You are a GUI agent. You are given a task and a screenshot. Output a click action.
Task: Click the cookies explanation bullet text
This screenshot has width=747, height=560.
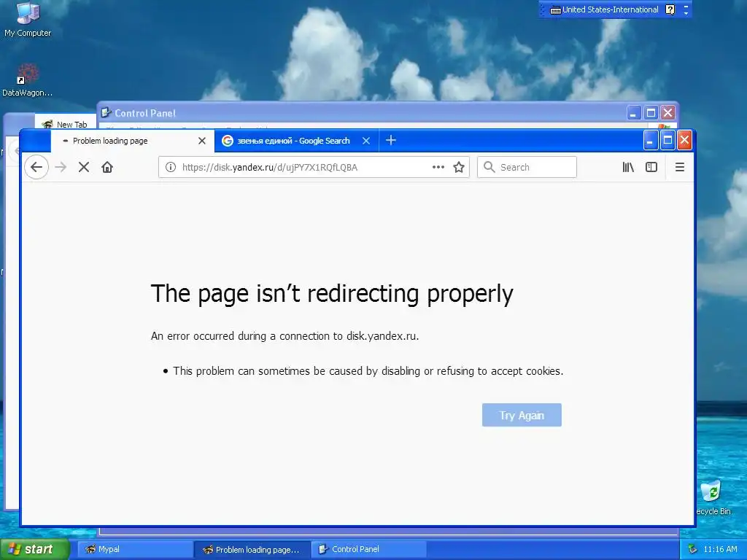coord(368,371)
